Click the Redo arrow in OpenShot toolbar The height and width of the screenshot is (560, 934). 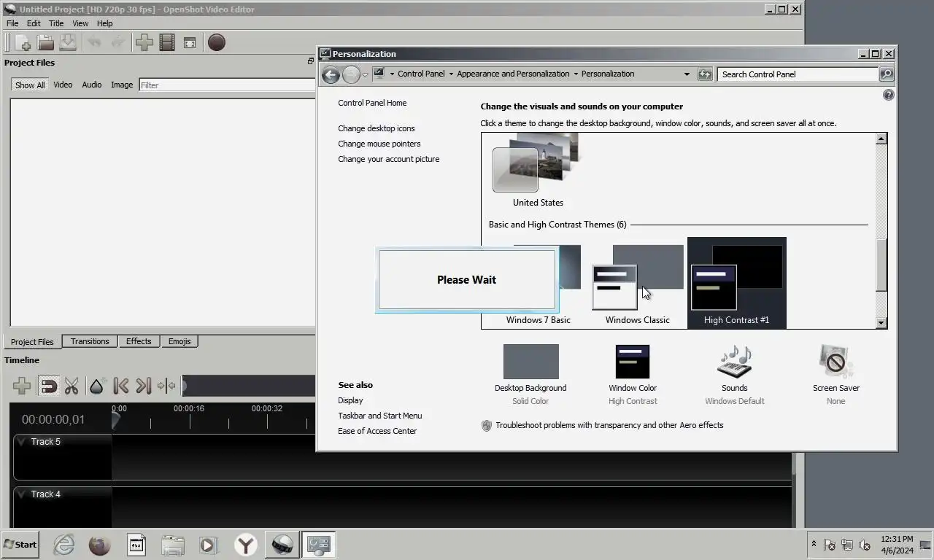coord(117,42)
